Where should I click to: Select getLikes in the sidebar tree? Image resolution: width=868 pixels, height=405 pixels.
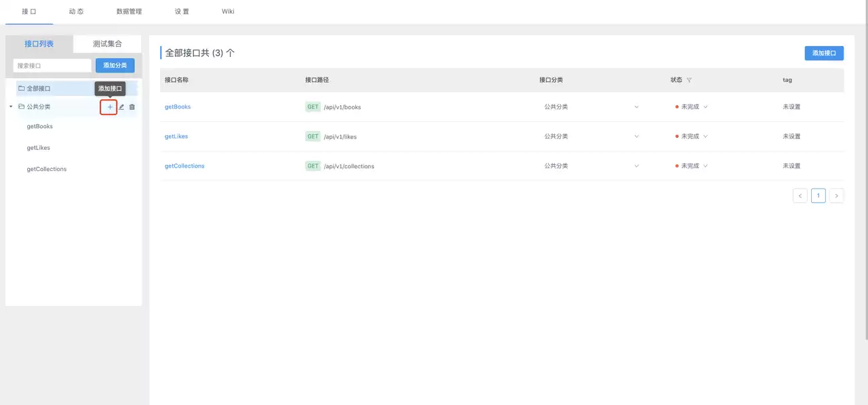[x=39, y=148]
